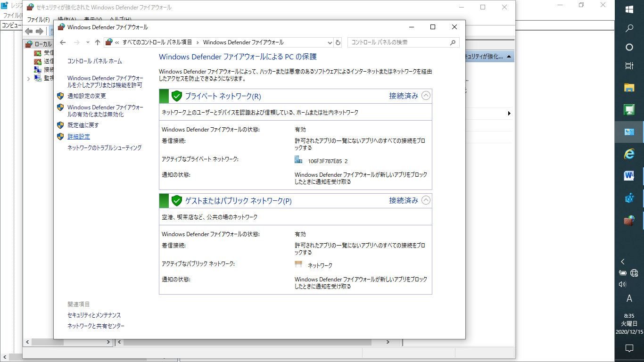The height and width of the screenshot is (362, 644).
Task: Switch to the highlighted Control Panel taskbar app
Action: [x=629, y=132]
